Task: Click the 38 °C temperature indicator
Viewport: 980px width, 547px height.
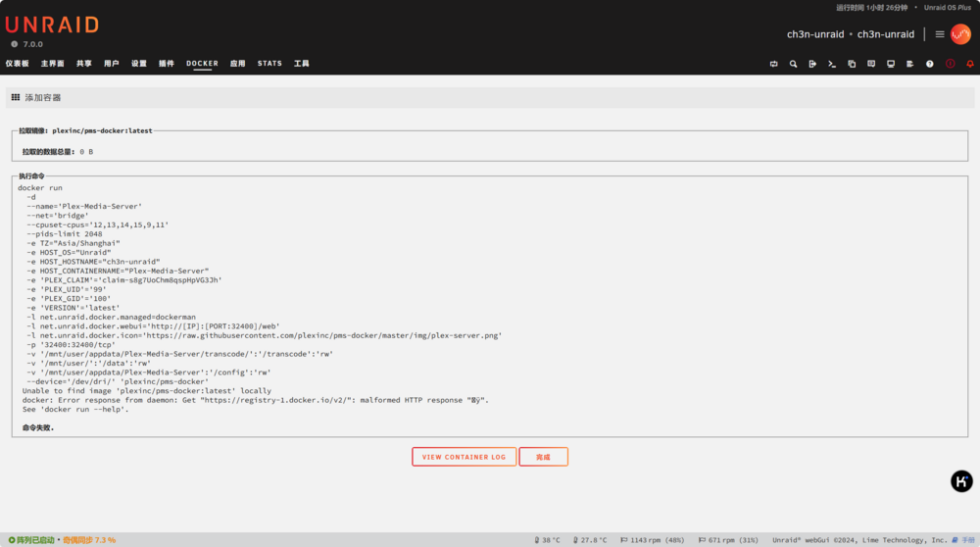Action: tap(548, 540)
